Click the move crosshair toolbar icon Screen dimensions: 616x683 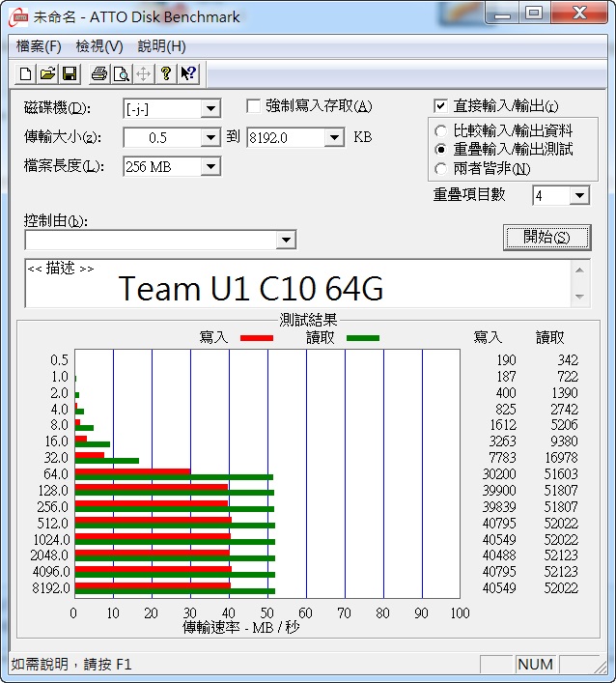pyautogui.click(x=144, y=74)
